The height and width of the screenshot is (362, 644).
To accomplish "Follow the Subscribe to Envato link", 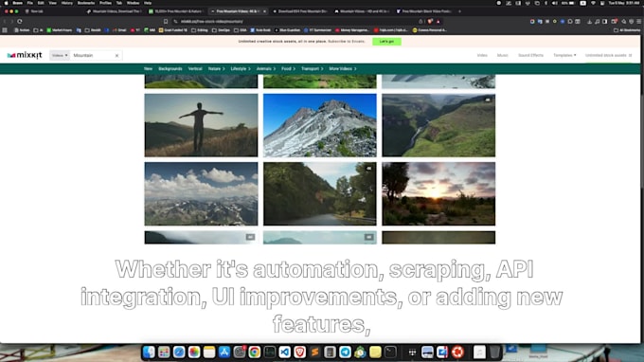I will click(x=347, y=42).
